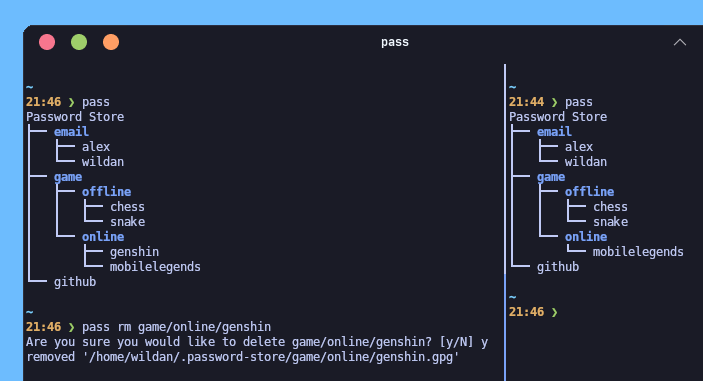Click the alex entry in left pane
Viewport: 703px width, 381px height.
point(96,147)
